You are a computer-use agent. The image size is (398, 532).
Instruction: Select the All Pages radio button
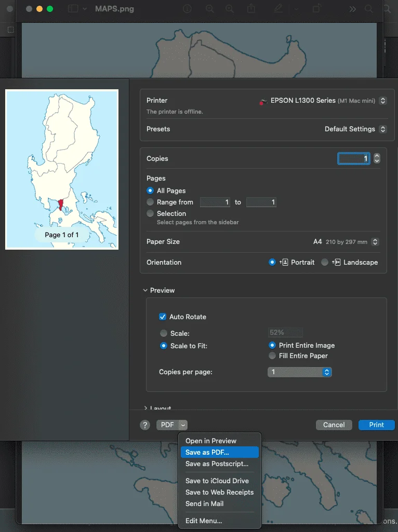tap(150, 190)
